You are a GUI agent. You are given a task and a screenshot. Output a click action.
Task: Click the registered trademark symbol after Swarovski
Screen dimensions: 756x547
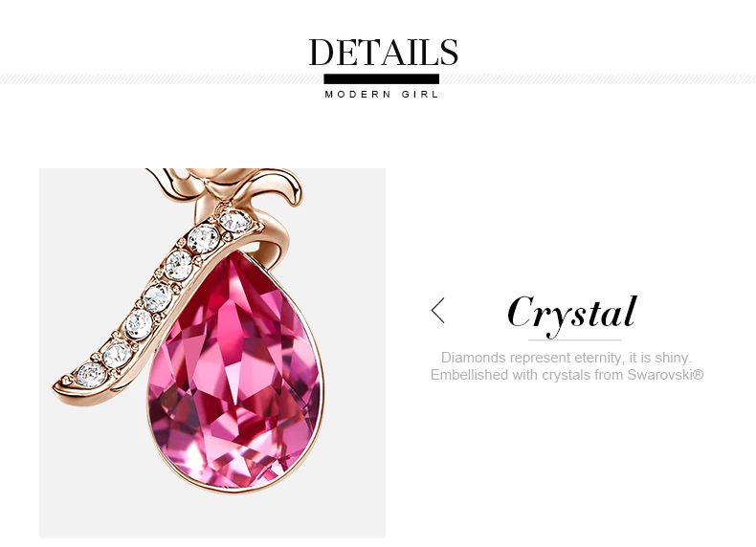[698, 374]
